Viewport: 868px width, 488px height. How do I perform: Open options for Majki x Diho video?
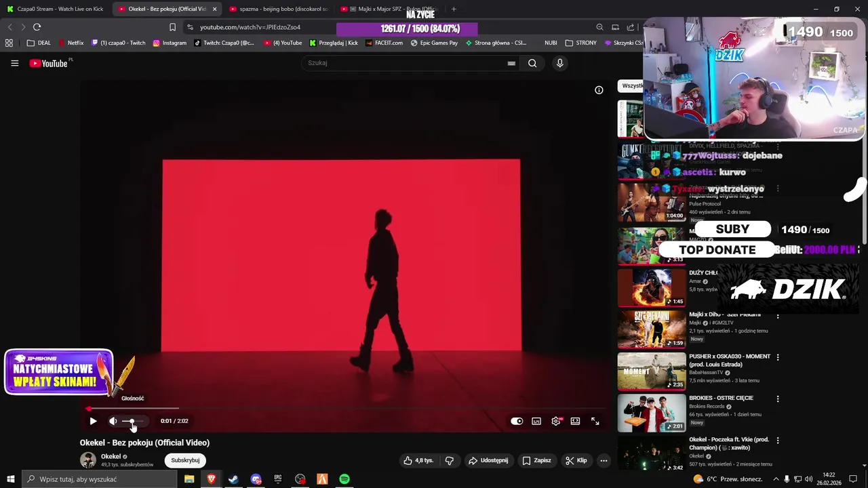click(778, 316)
